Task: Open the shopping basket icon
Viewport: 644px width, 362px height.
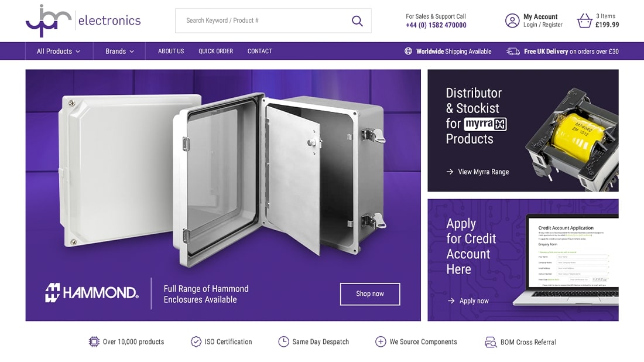Action: click(584, 21)
